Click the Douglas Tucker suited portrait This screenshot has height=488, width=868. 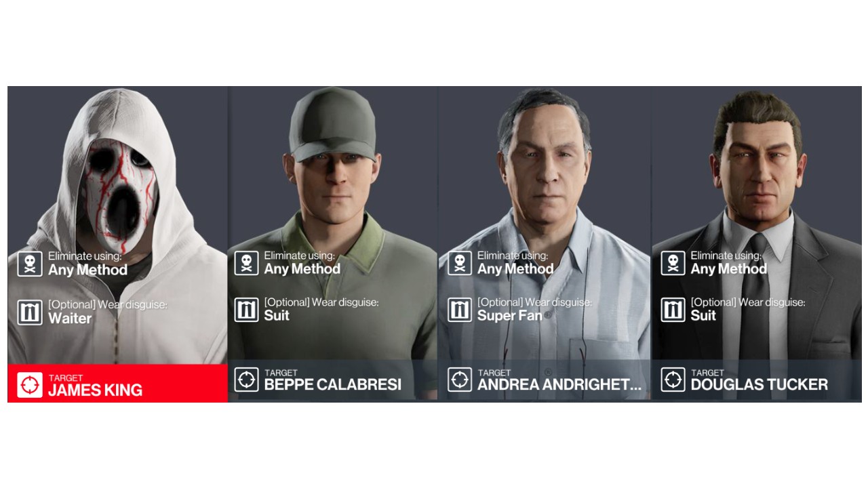pos(757,224)
